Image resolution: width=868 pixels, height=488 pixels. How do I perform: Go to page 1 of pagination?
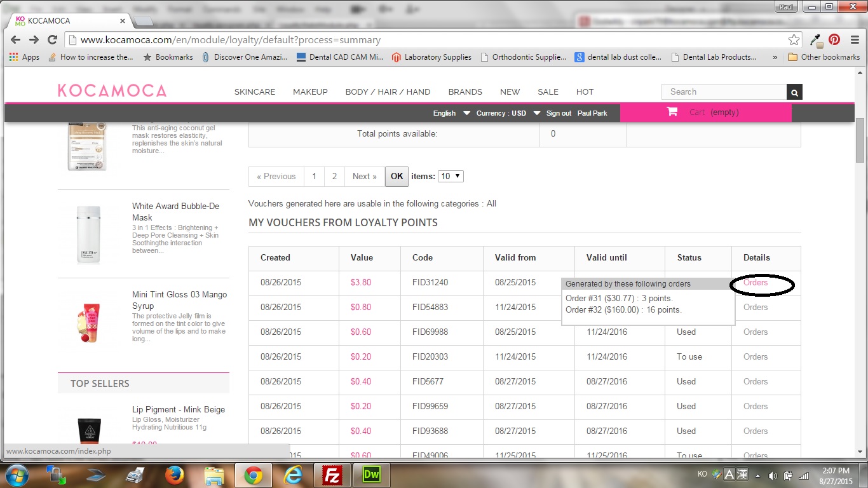coord(314,176)
